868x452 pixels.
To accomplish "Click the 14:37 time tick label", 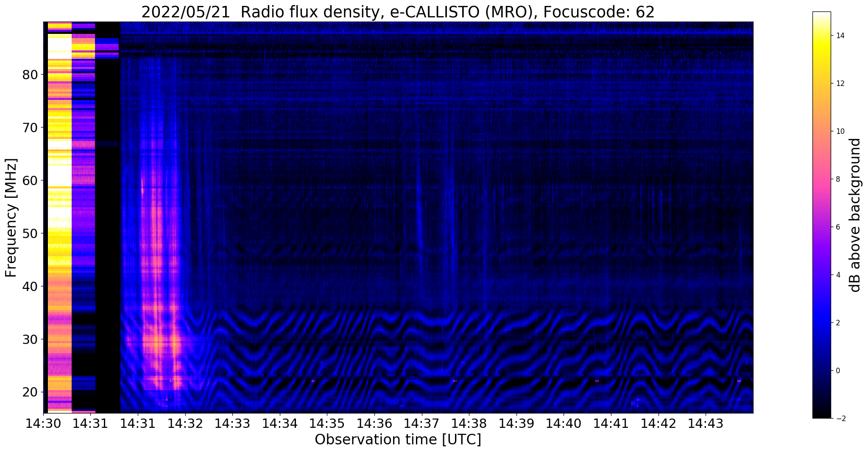I will pyautogui.click(x=421, y=423).
